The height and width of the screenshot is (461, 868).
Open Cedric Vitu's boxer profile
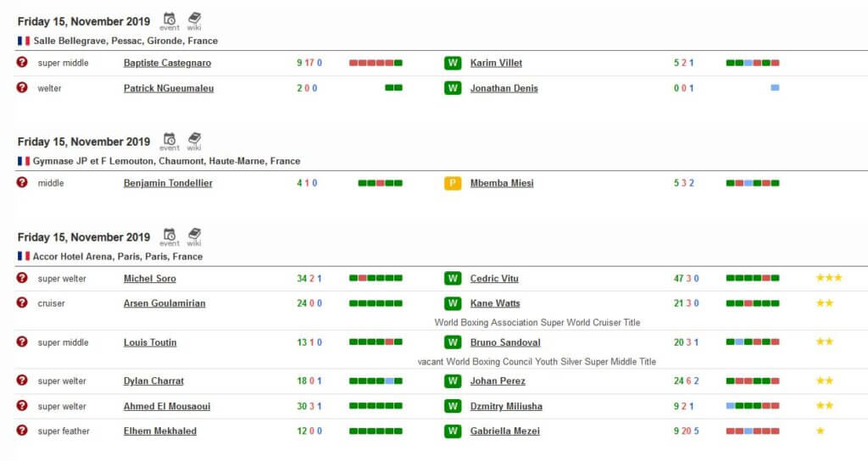[494, 279]
